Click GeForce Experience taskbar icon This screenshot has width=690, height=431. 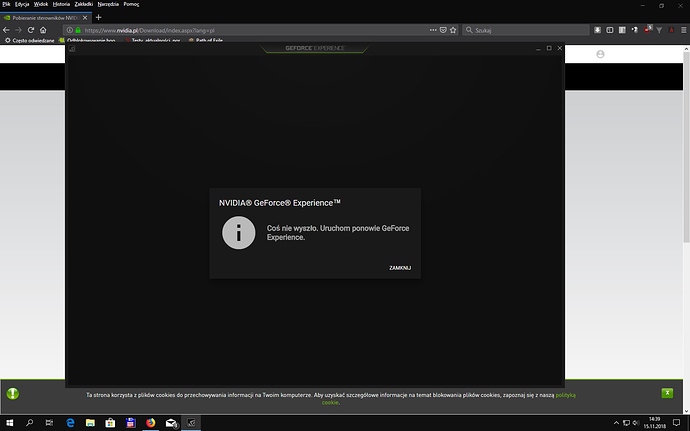[191, 423]
